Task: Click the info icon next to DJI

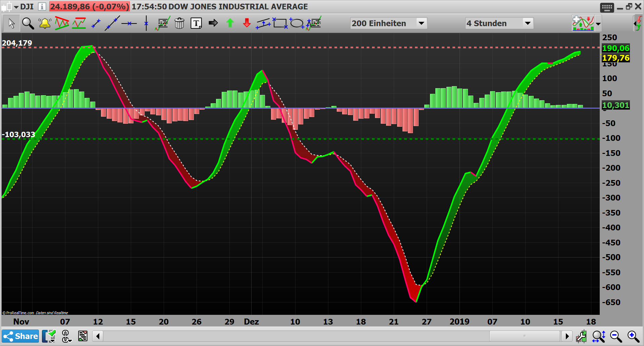Action: coord(42,7)
